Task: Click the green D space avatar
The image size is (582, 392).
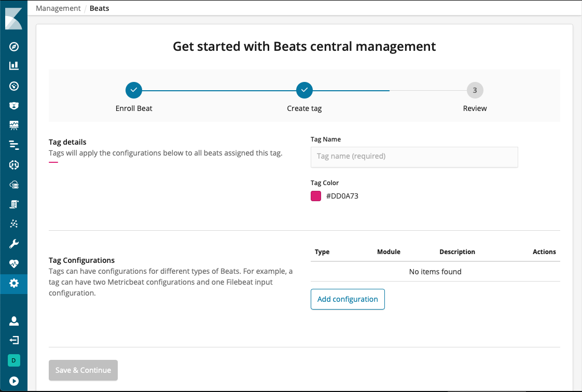Action: tap(13, 360)
